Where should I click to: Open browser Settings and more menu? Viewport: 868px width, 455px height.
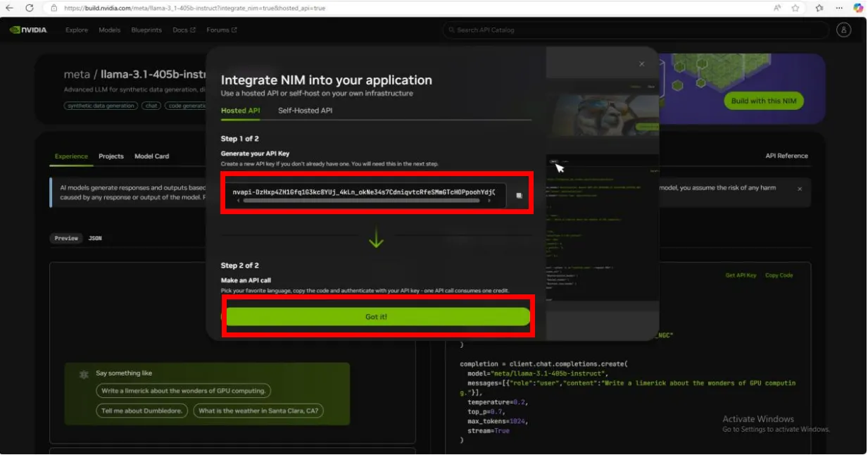(839, 8)
